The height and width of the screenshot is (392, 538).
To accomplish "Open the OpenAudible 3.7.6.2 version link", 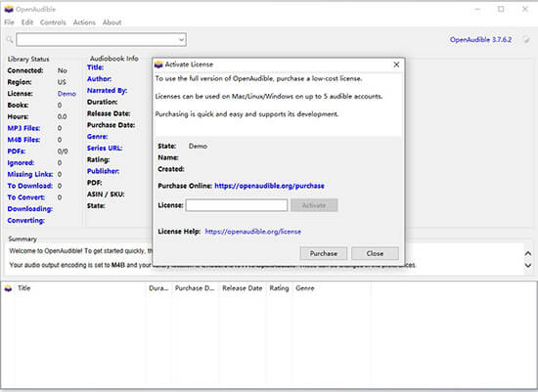I will coord(480,39).
